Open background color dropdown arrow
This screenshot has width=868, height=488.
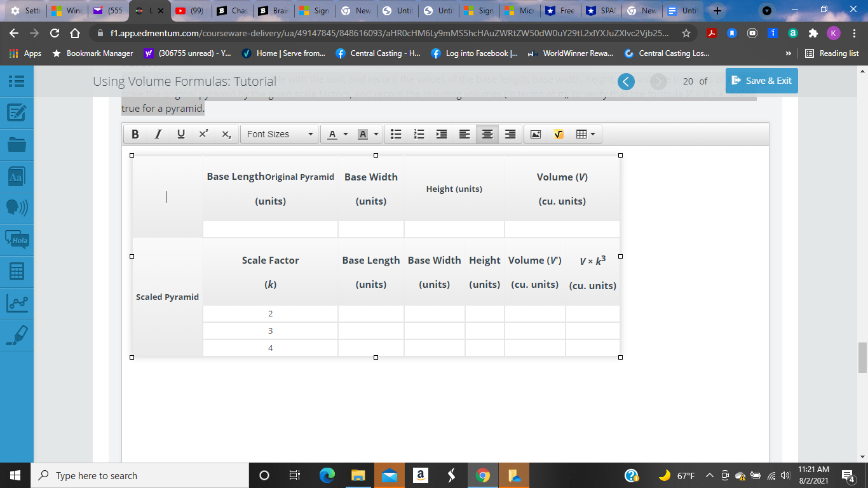376,134
